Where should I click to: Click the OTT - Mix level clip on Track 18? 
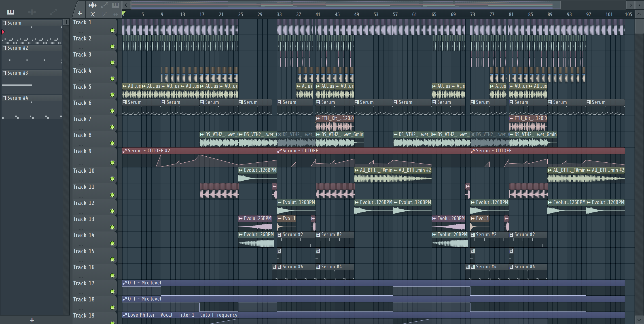pos(373,304)
